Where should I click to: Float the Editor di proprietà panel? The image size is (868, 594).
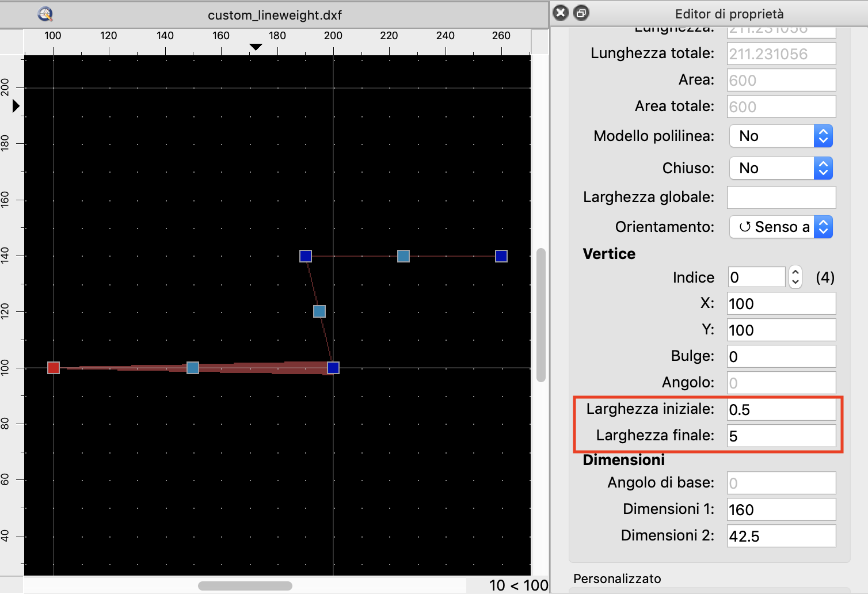pos(582,13)
